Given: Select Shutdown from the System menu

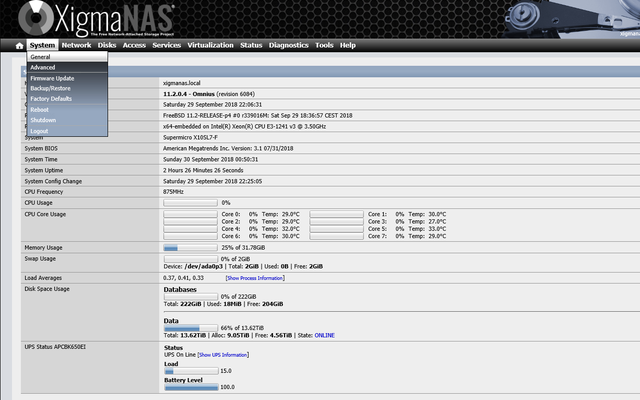Looking at the screenshot, I should (x=67, y=120).
